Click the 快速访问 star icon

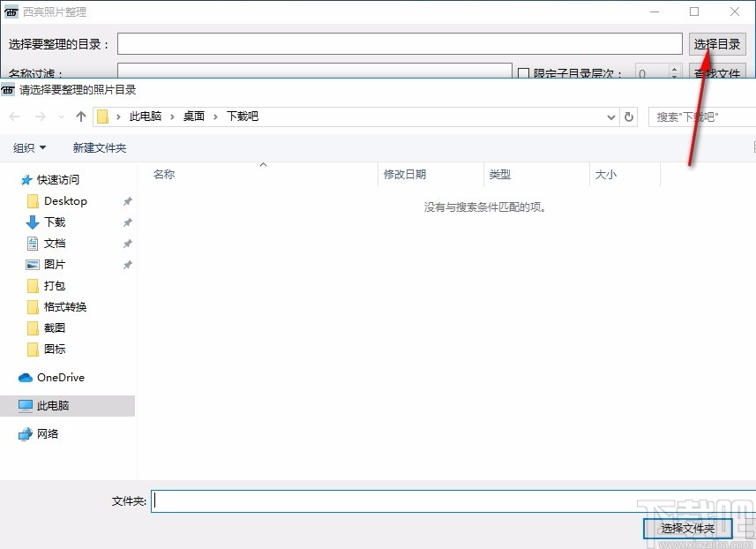tap(25, 179)
